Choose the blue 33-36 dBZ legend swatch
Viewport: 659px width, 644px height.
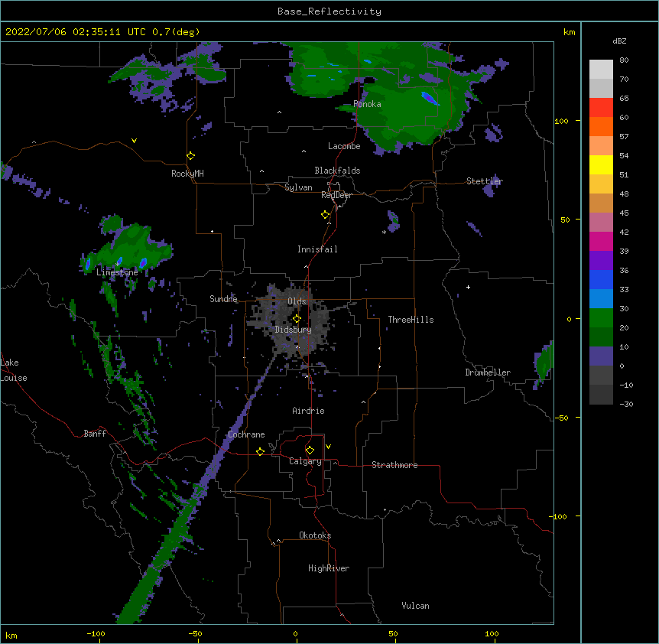[601, 279]
